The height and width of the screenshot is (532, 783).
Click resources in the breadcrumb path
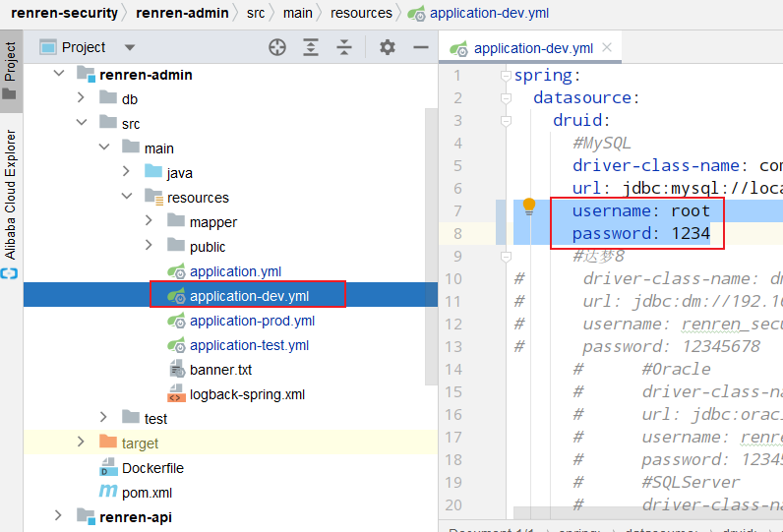(x=361, y=13)
